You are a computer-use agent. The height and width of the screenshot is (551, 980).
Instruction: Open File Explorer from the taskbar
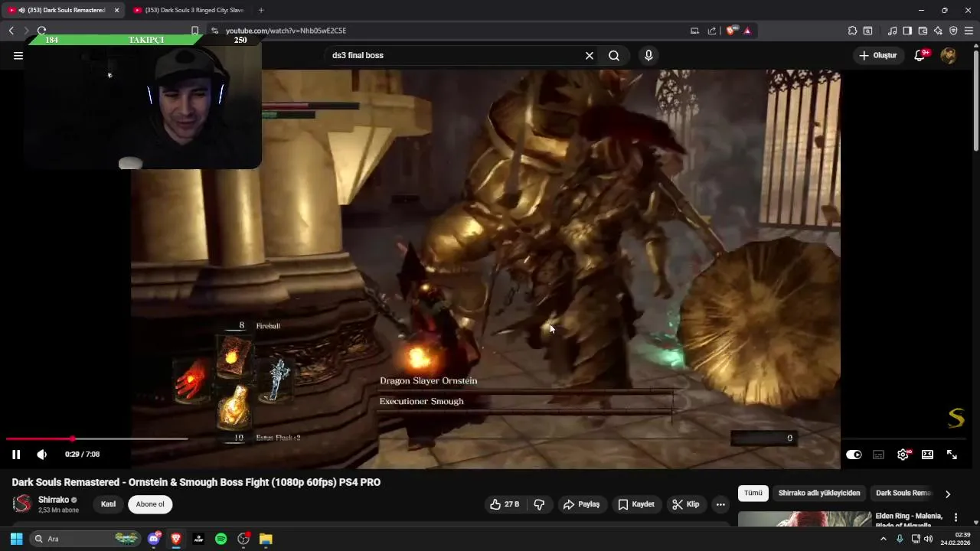[x=266, y=539]
